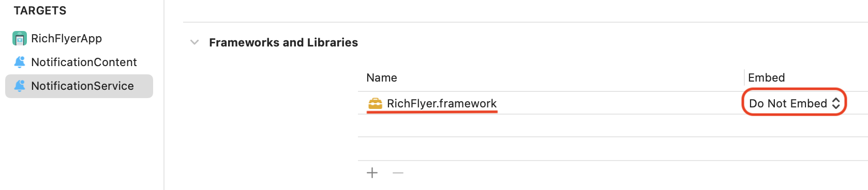Click the RichFlyer.framework toolbox icon
This screenshot has width=868, height=190.
(375, 104)
